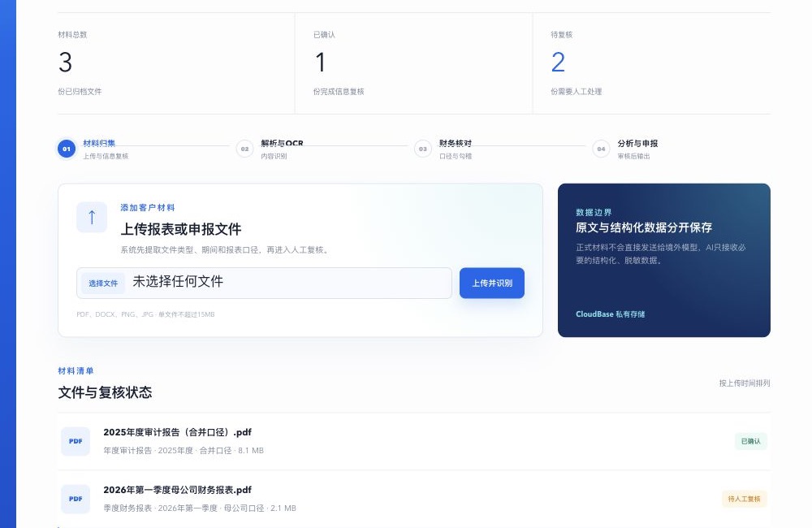Open PDF icon of 2025年度审计报告
812x528 pixels.
coord(76,441)
